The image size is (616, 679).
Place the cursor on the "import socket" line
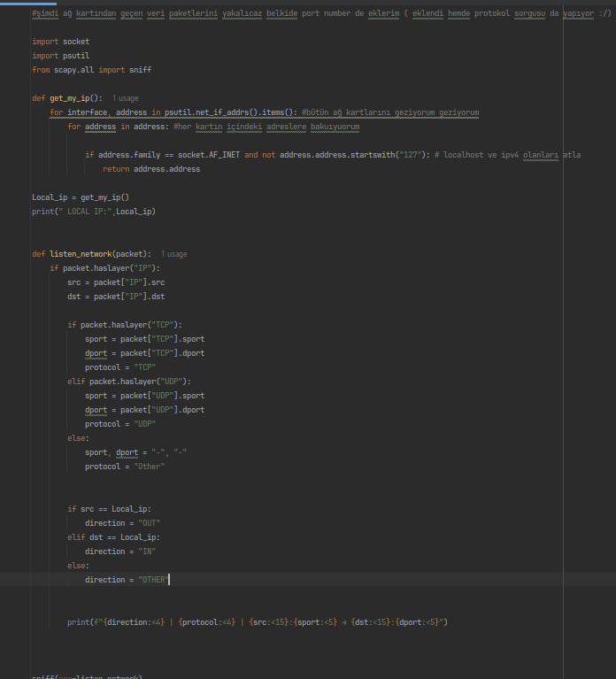(x=60, y=42)
